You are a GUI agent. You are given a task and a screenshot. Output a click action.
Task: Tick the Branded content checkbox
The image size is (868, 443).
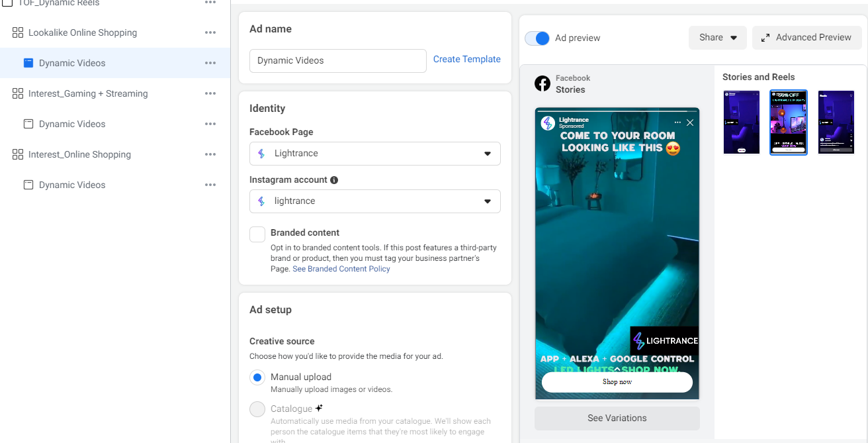(257, 234)
